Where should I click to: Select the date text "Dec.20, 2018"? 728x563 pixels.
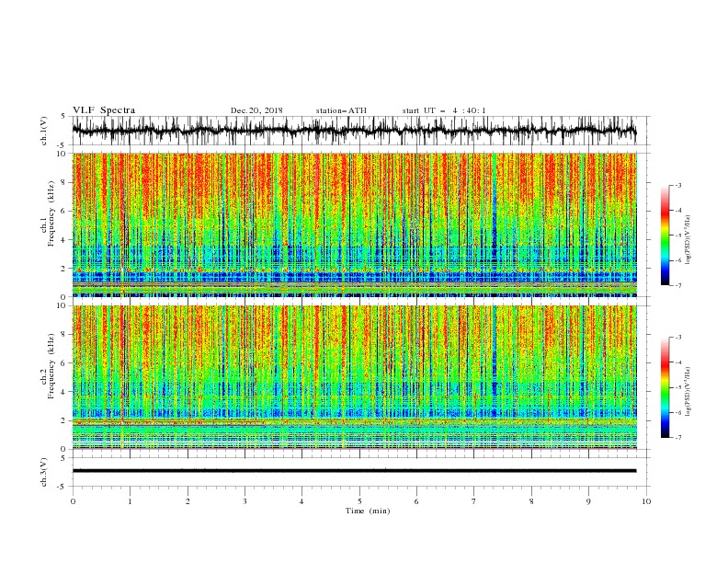click(x=256, y=110)
